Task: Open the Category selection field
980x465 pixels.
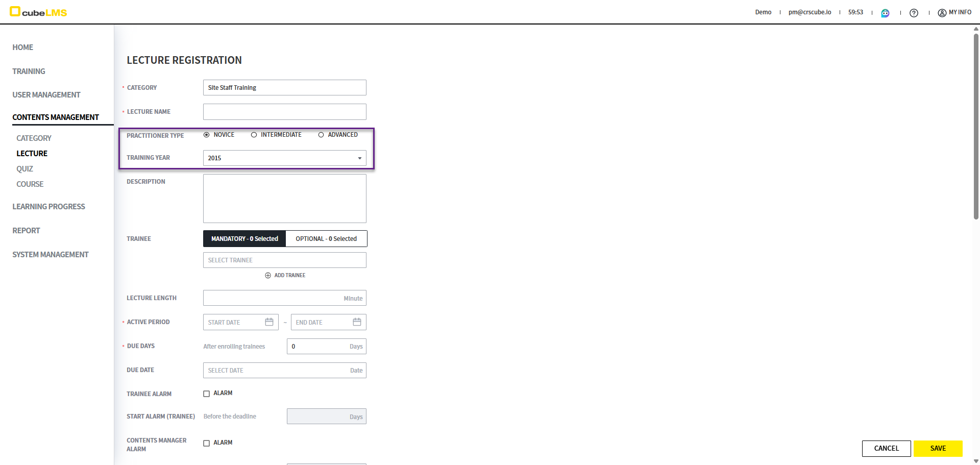Action: tap(284, 88)
